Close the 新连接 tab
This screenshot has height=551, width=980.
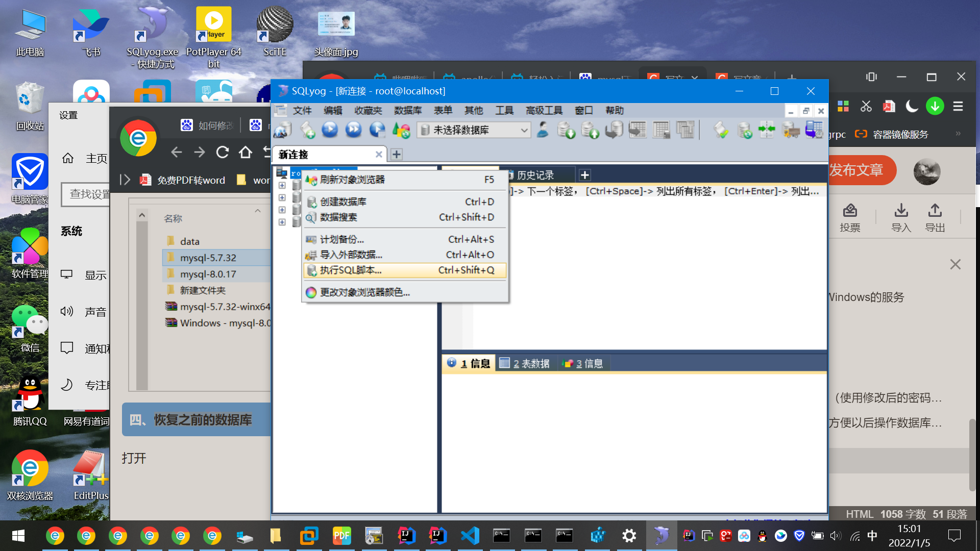coord(379,154)
